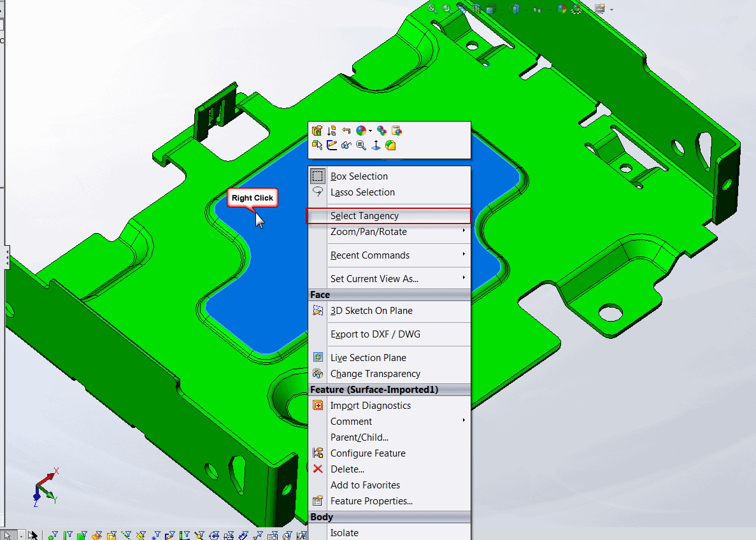Click Hide eyeglasses icon in context toolbar
This screenshot has height=540, width=756.
(x=346, y=145)
